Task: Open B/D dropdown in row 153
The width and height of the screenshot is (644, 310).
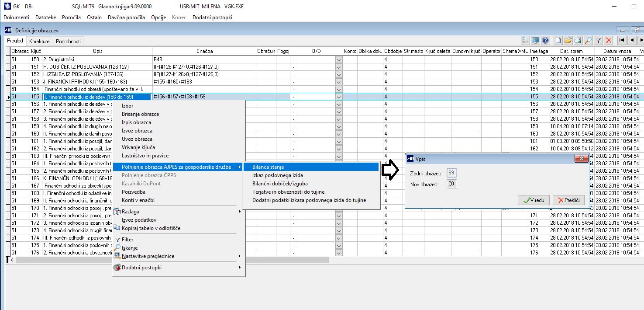Action: coord(339,82)
